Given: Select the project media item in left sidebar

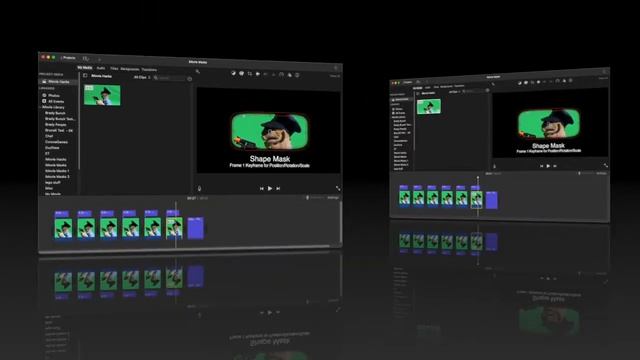Looking at the screenshot, I should [x=58, y=82].
